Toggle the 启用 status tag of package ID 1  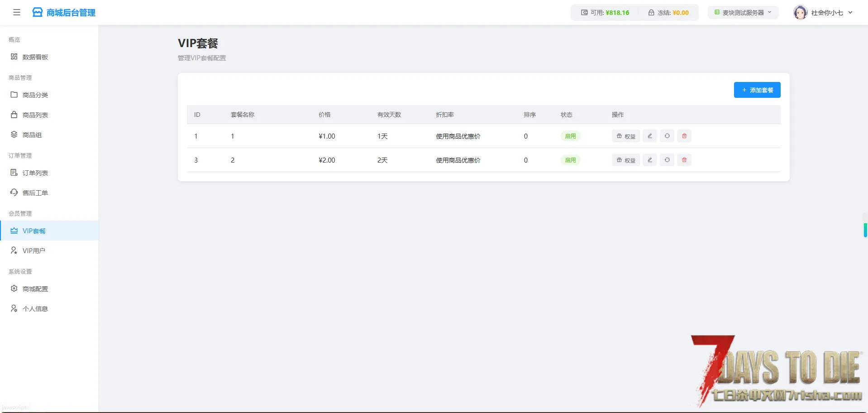570,136
